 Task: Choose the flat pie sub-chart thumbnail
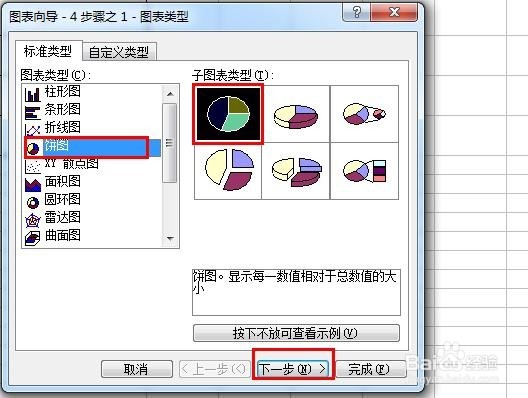(228, 114)
